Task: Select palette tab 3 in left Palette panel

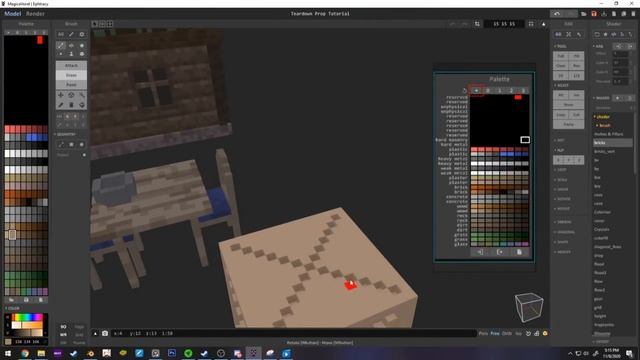Action: pos(43,32)
